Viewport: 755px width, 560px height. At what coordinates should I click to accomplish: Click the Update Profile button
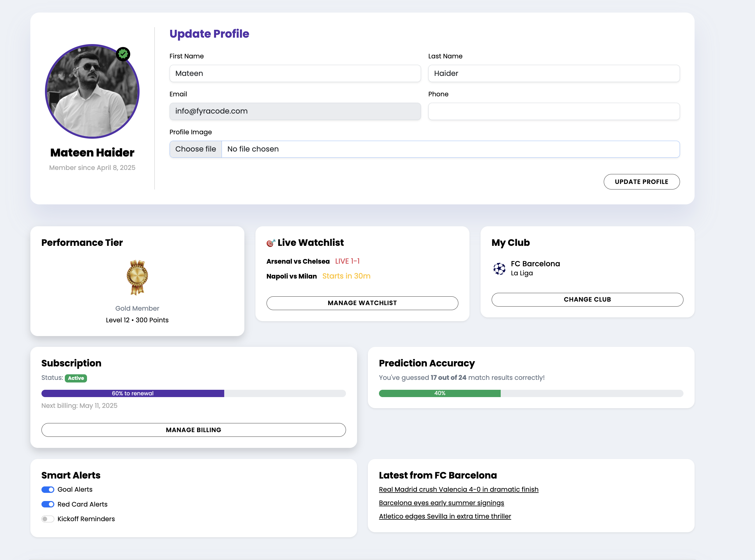point(641,182)
